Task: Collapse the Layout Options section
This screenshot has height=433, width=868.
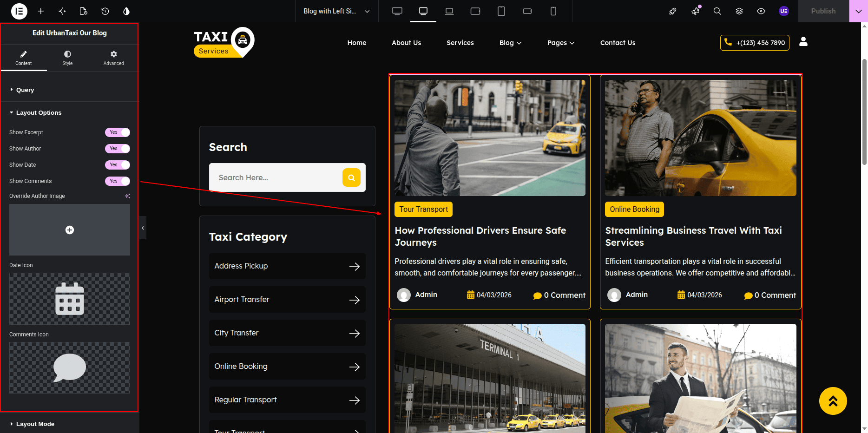Action: 70,112
